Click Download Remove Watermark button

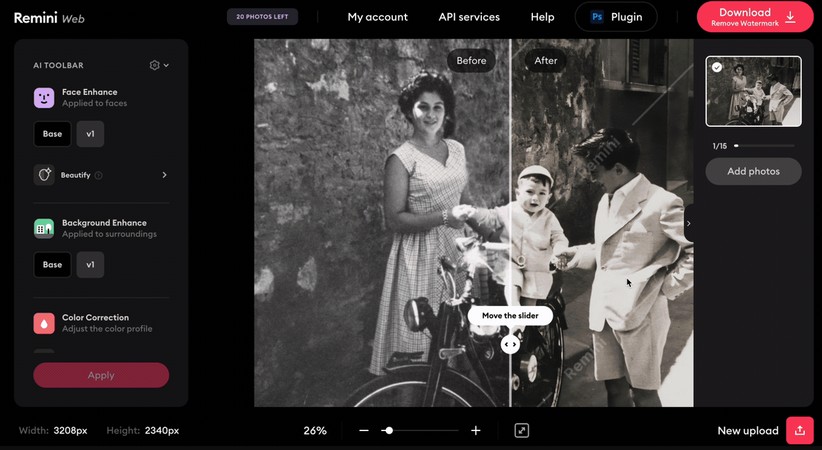coord(754,17)
